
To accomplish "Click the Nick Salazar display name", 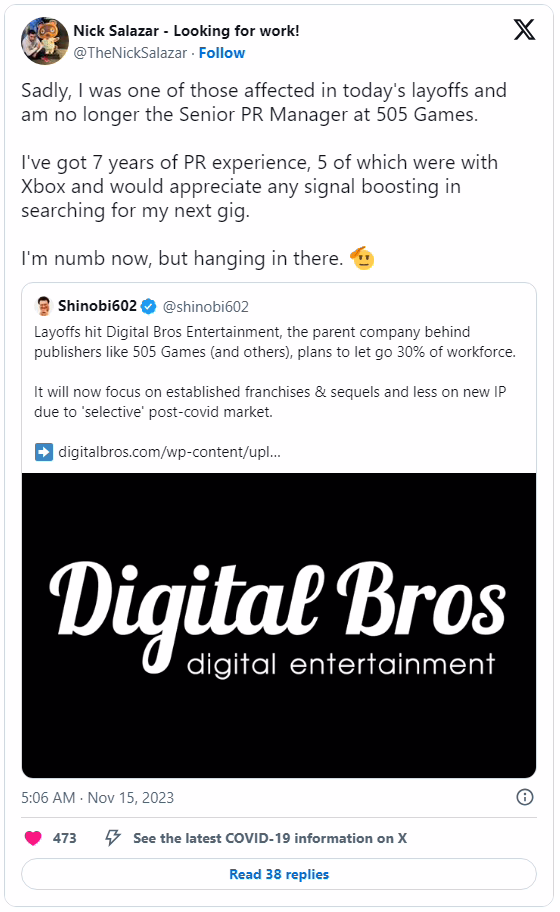I will pos(186,31).
